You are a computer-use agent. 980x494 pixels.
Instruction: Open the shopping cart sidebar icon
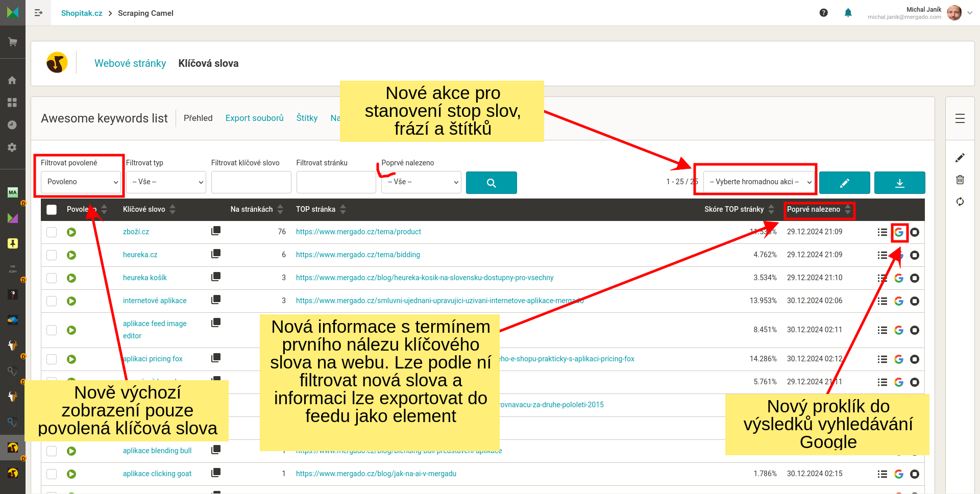[x=13, y=42]
